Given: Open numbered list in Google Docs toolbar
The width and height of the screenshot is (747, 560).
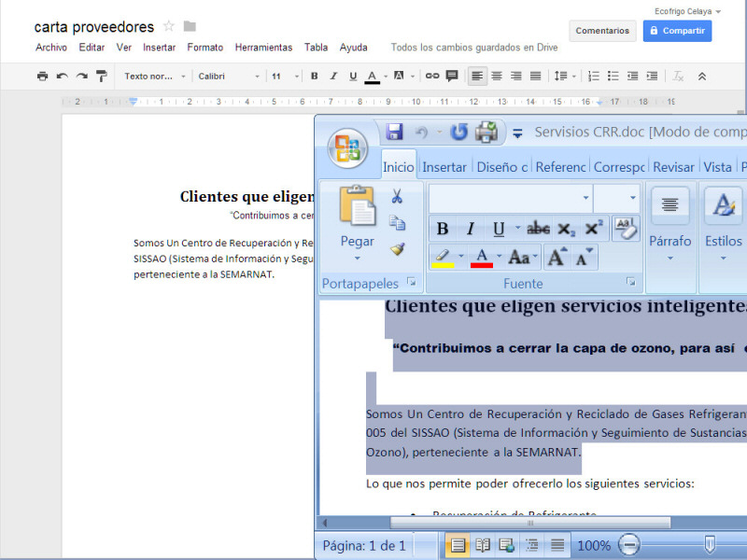Looking at the screenshot, I should pos(594,77).
